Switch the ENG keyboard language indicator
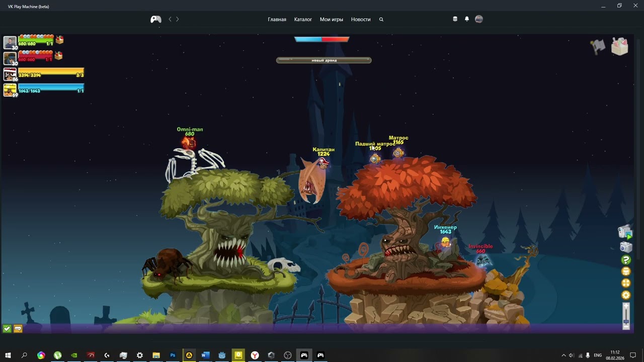644x362 pixels. (598, 355)
